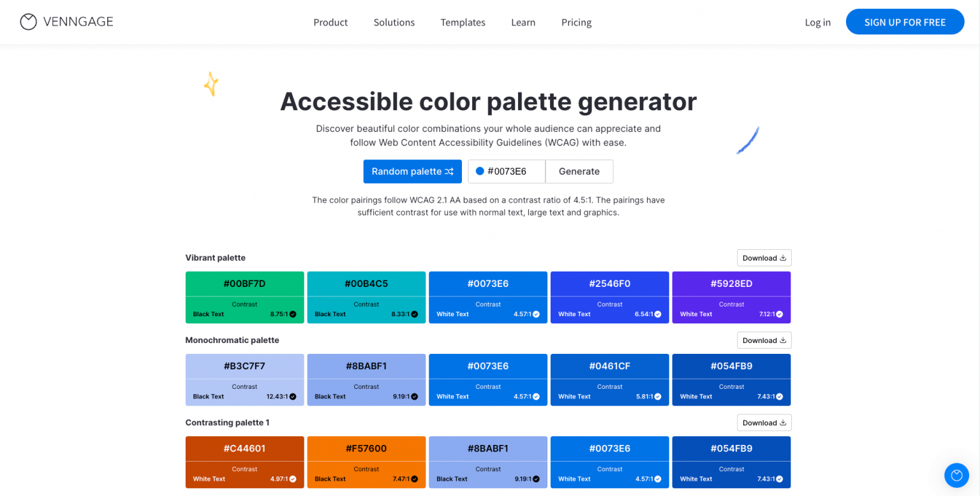This screenshot has height=496, width=980.
Task: Click the download icon for Contrasting palette 1
Action: coord(782,422)
